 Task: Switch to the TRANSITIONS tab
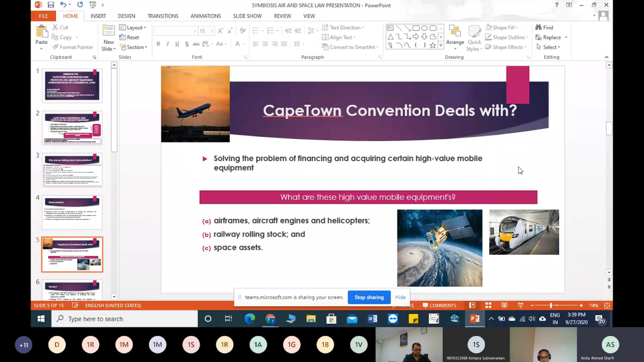163,16
